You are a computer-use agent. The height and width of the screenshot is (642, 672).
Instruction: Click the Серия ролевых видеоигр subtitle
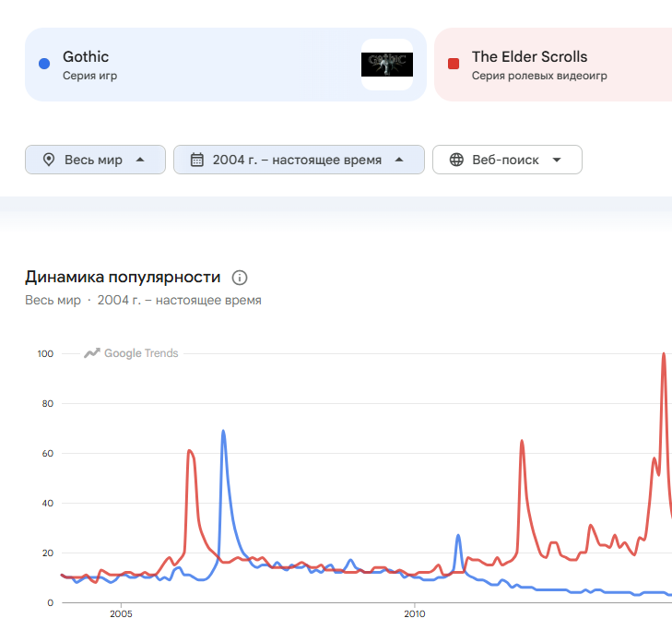539,76
